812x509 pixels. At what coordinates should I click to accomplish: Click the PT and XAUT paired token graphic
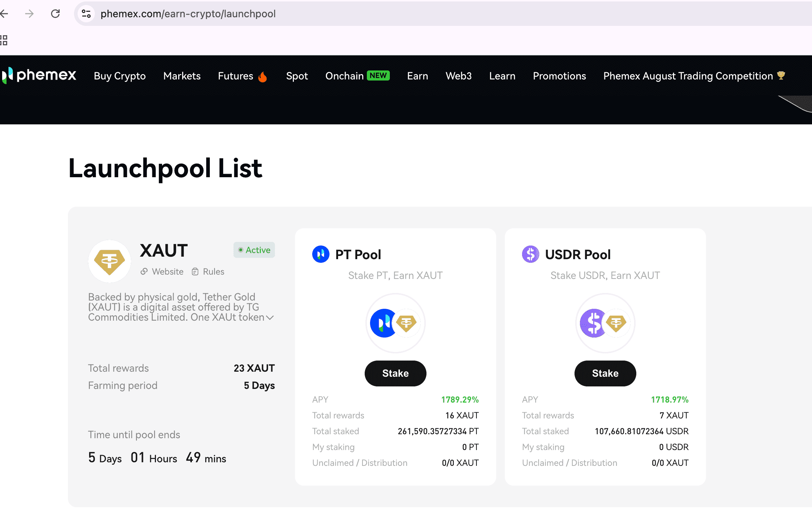(x=396, y=323)
